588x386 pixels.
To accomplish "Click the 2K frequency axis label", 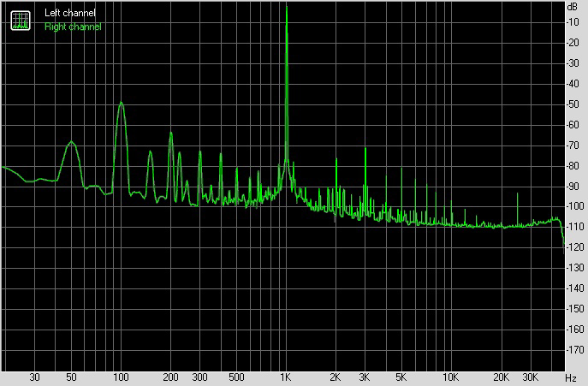I will (x=336, y=377).
